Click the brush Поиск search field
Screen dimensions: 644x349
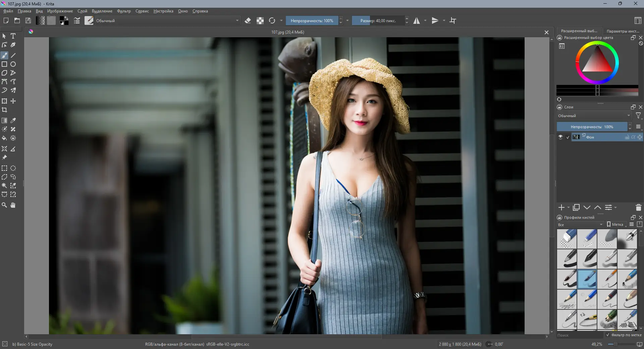tap(579, 335)
